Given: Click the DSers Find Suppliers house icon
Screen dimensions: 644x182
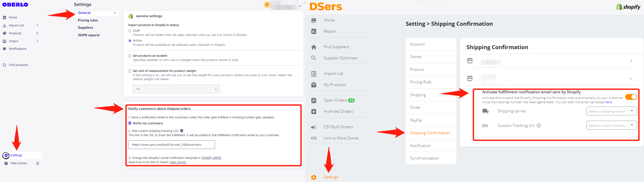Looking at the screenshot, I should (x=314, y=47).
